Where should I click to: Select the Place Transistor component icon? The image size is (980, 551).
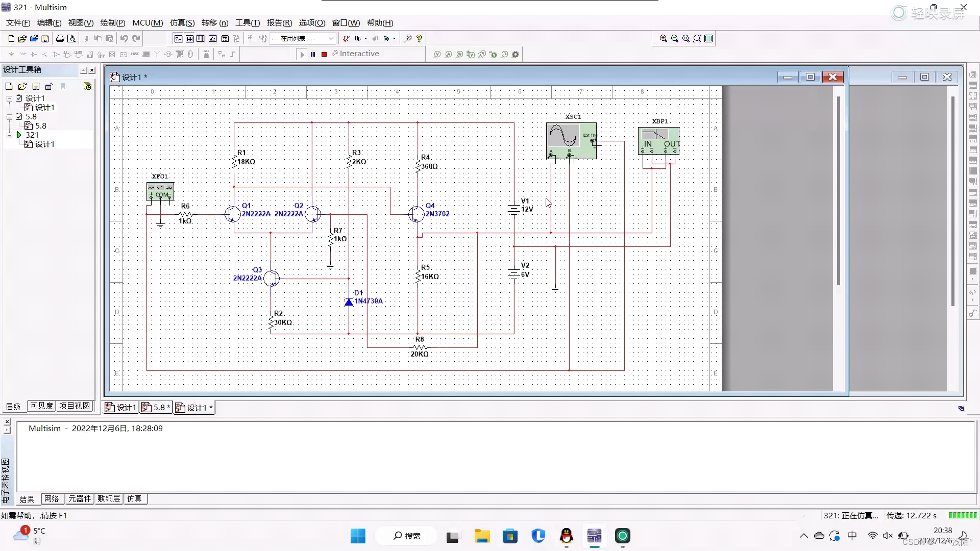tap(44, 54)
